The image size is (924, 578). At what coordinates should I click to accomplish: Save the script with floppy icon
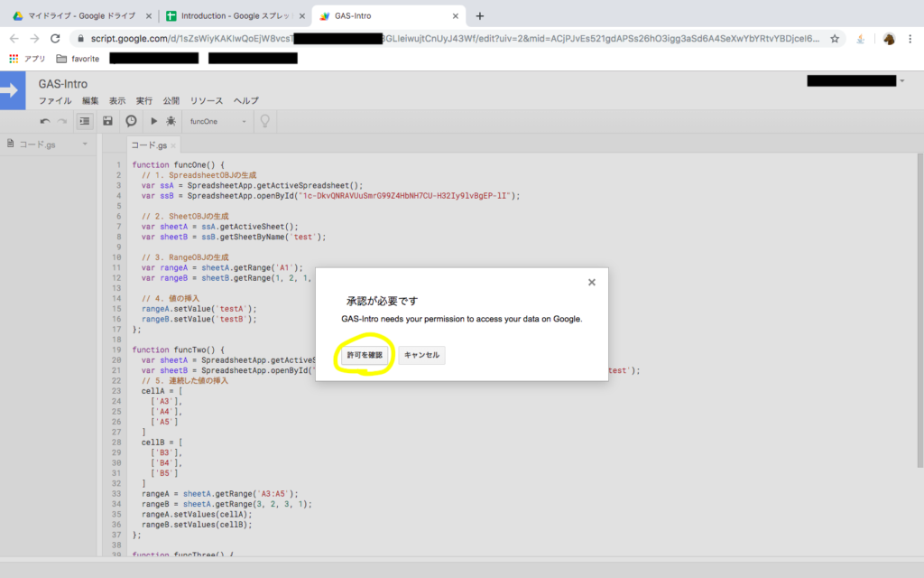point(108,121)
